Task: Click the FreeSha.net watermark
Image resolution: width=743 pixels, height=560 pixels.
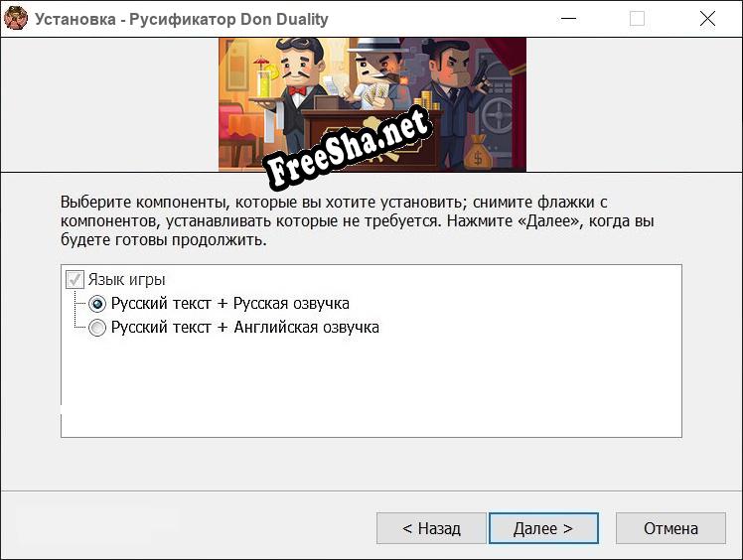Action: [348, 149]
